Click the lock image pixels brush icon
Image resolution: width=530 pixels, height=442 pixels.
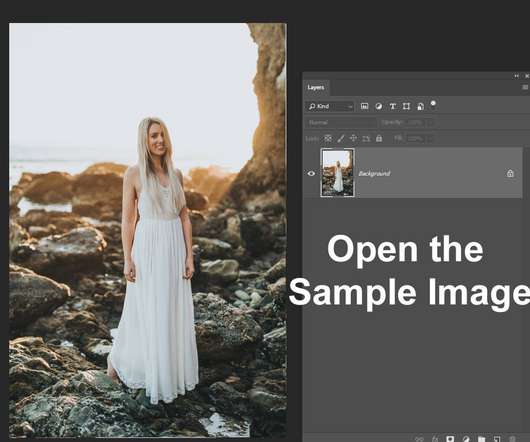pyautogui.click(x=341, y=138)
